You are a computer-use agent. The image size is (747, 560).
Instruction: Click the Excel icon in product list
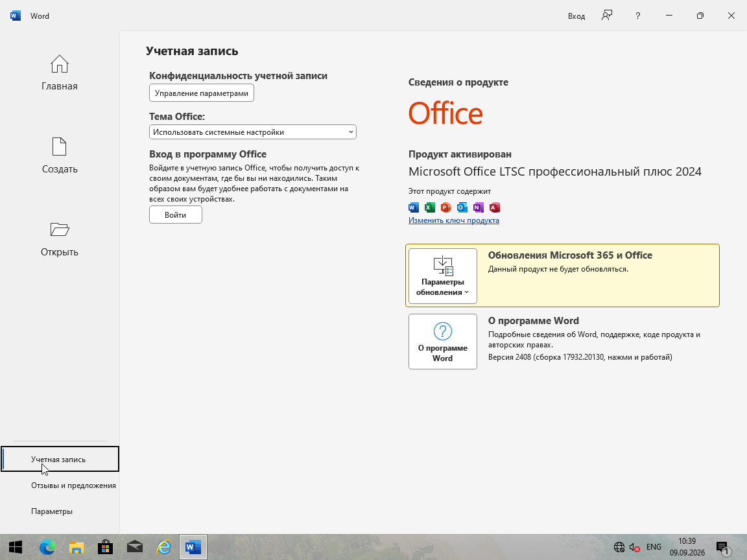point(430,207)
